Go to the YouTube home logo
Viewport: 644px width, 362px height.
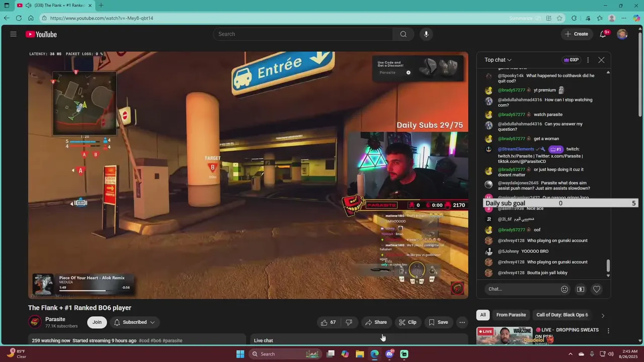[x=41, y=34]
